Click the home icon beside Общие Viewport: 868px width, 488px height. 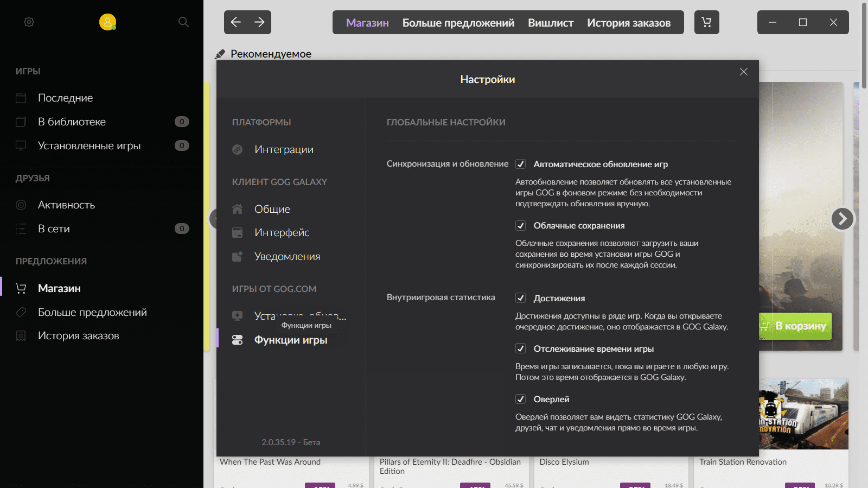click(x=238, y=209)
